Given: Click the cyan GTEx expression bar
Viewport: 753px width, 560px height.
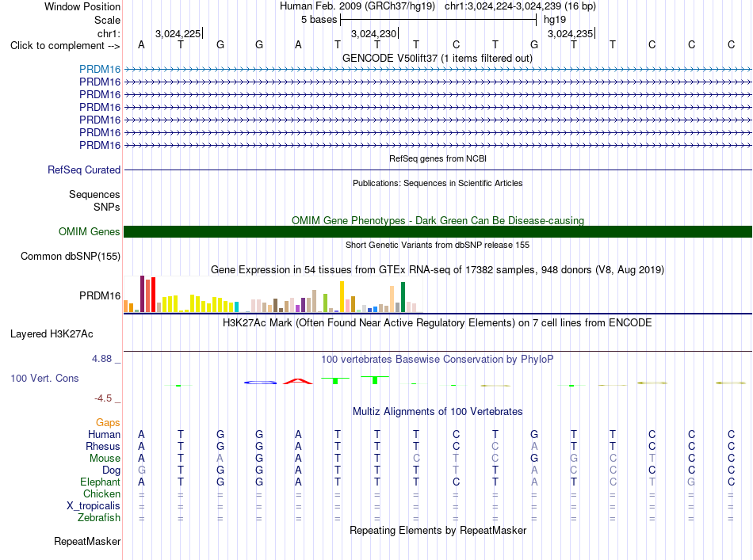Looking at the screenshot, I should 236,307.
